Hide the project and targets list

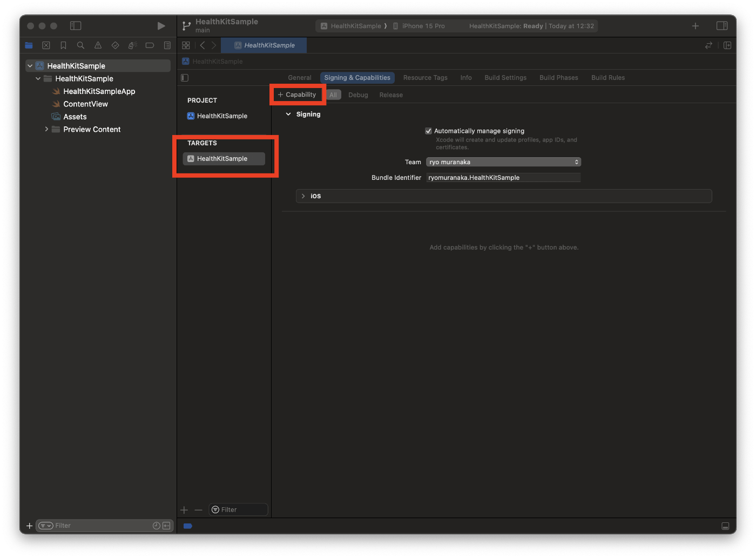(x=185, y=78)
